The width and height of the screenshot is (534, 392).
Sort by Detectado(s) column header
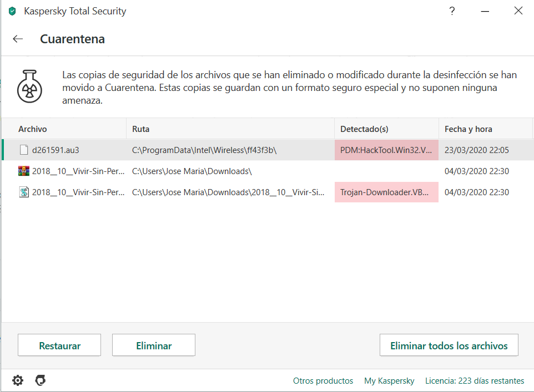(364, 129)
